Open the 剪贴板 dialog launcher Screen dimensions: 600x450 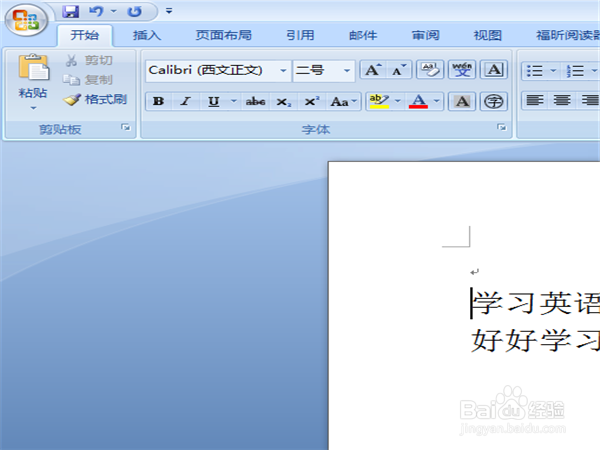(x=126, y=127)
